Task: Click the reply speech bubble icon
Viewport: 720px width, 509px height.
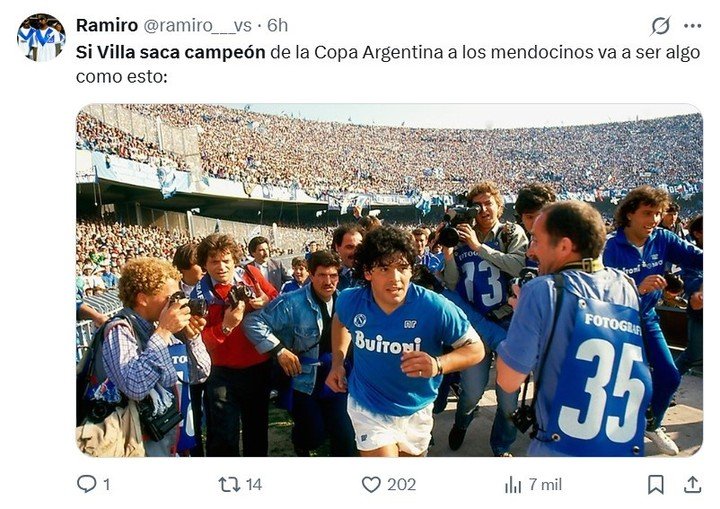Action: (x=86, y=484)
